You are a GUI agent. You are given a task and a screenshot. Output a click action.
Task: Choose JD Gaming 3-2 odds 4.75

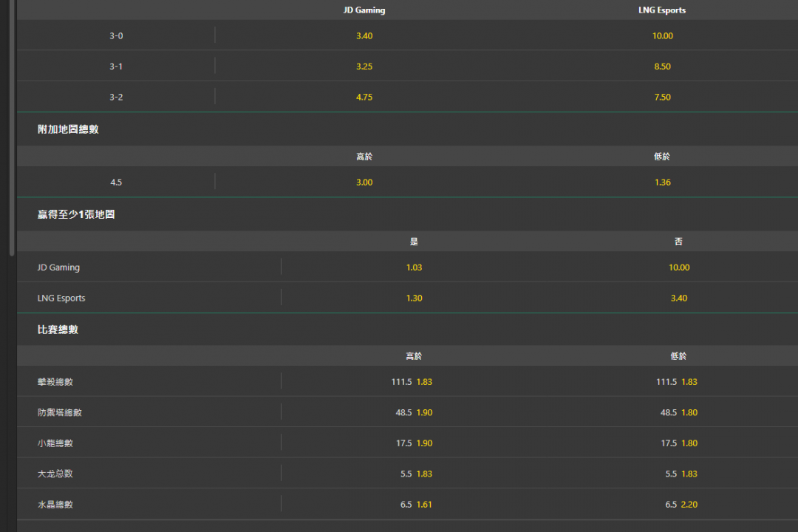click(364, 97)
